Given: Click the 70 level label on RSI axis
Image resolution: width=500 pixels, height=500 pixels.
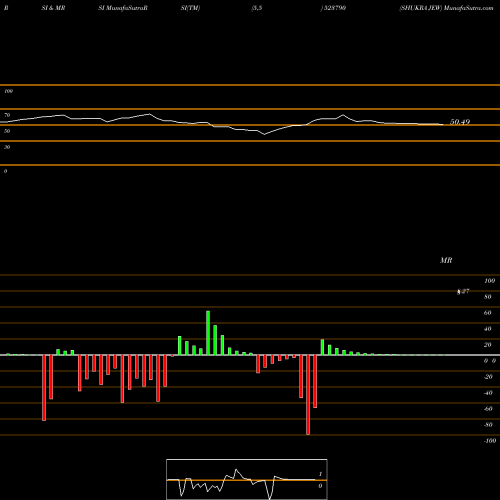Looking at the screenshot, I should click(x=7, y=115).
